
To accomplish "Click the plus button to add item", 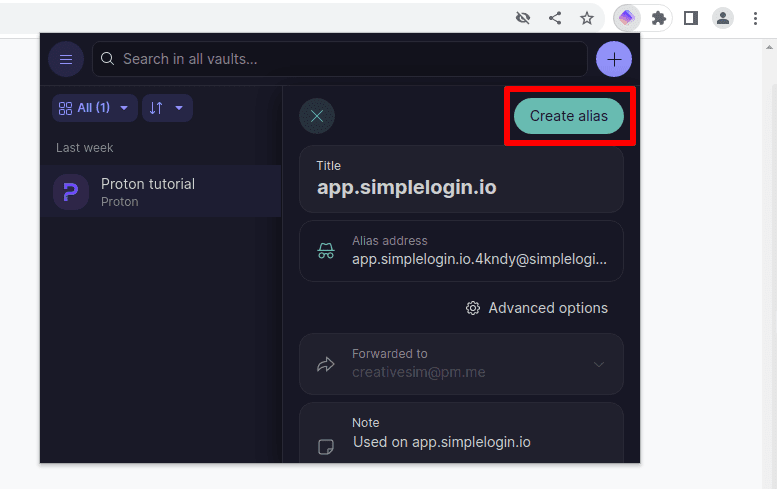I will pos(613,59).
